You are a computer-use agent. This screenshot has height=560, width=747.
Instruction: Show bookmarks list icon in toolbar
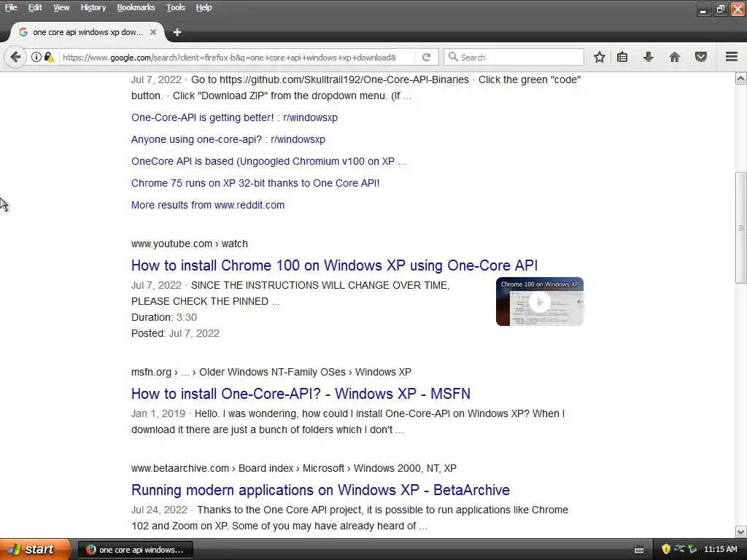[622, 57]
